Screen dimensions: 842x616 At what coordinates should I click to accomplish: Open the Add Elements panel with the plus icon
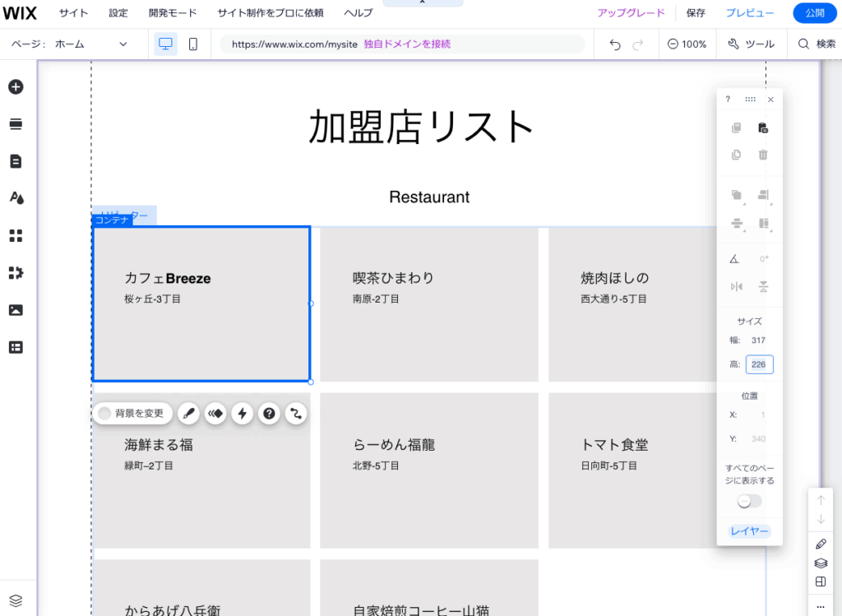[16, 86]
